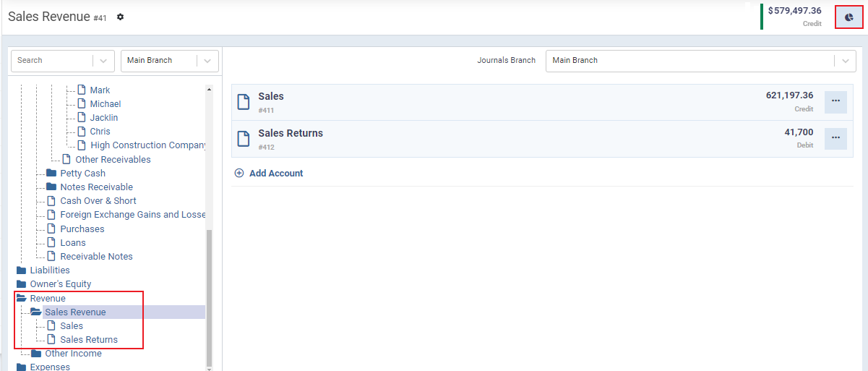The image size is (868, 371).
Task: Select the Other Income tree folder
Action: click(73, 354)
